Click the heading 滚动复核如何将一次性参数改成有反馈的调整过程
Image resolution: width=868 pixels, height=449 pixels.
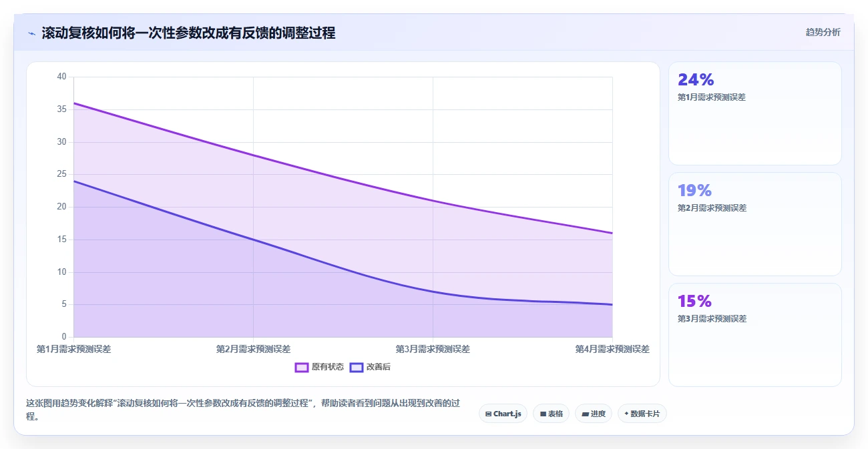188,33
